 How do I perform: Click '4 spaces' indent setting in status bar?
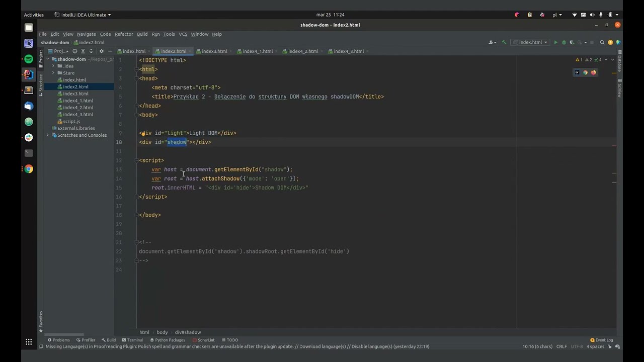pyautogui.click(x=595, y=346)
